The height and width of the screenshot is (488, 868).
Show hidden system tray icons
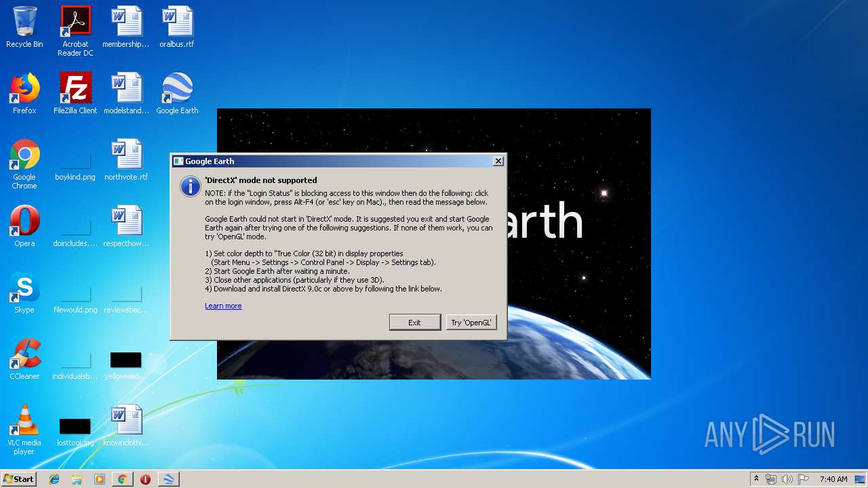pyautogui.click(x=756, y=479)
